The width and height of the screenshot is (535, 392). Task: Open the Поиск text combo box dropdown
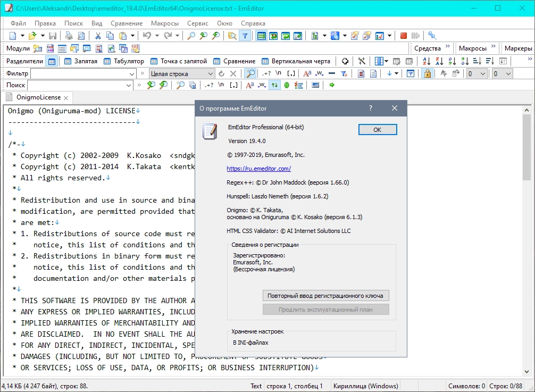tap(128, 85)
